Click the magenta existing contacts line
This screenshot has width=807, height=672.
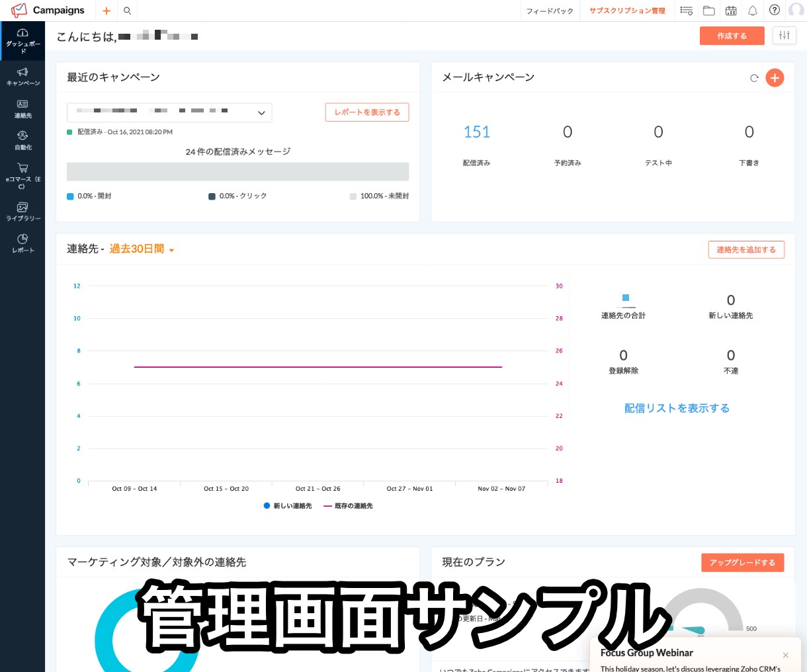[318, 367]
